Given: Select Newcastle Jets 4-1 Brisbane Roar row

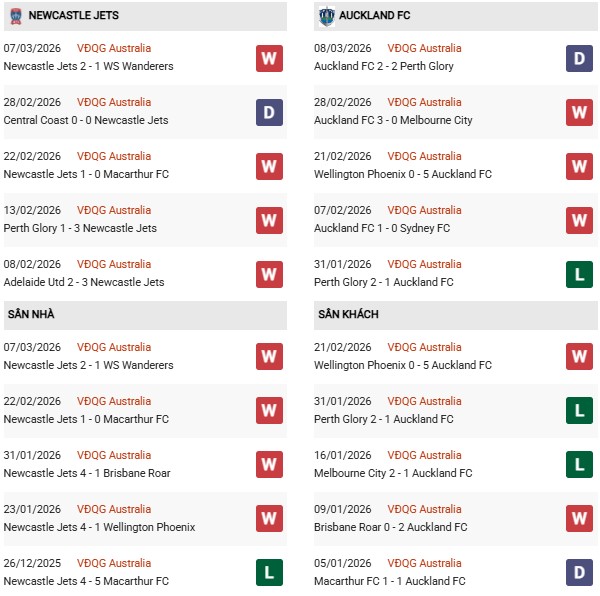Looking at the screenshot, I should pyautogui.click(x=87, y=473).
